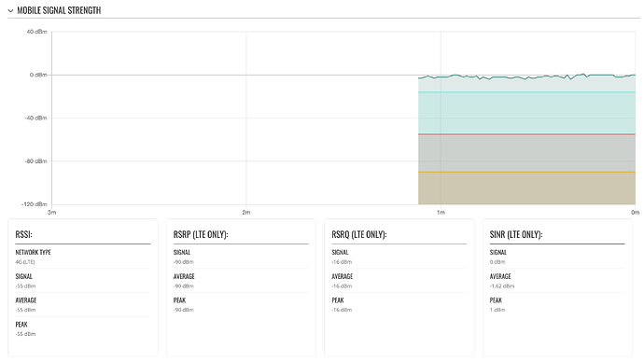Select the RSRQ (LTE ONLY) card title
The height and width of the screenshot is (362, 644).
359,234
